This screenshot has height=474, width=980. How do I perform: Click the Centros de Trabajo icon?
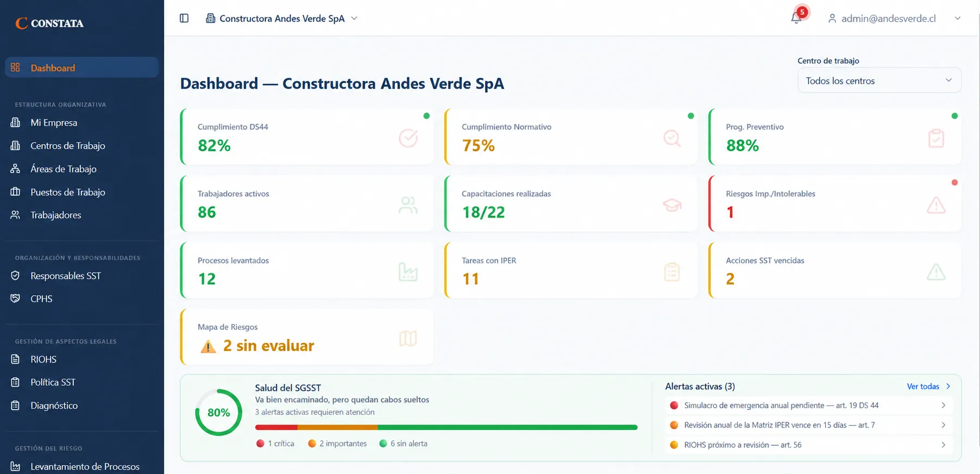click(15, 146)
